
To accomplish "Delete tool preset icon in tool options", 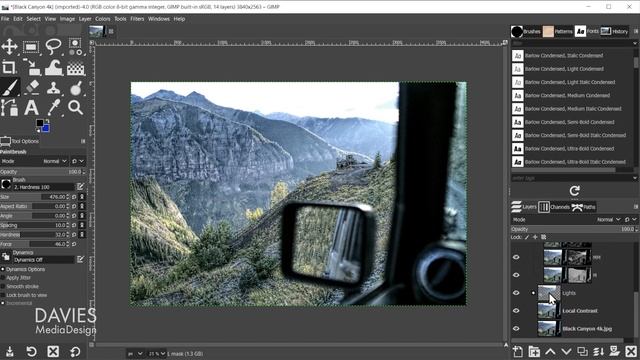I will pyautogui.click(x=53, y=351).
